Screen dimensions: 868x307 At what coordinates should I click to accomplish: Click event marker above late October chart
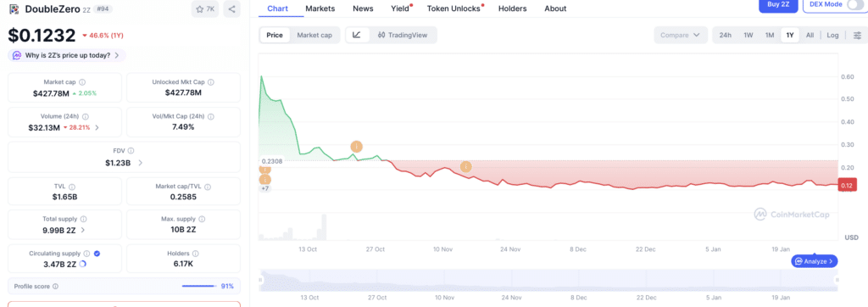[x=357, y=147]
